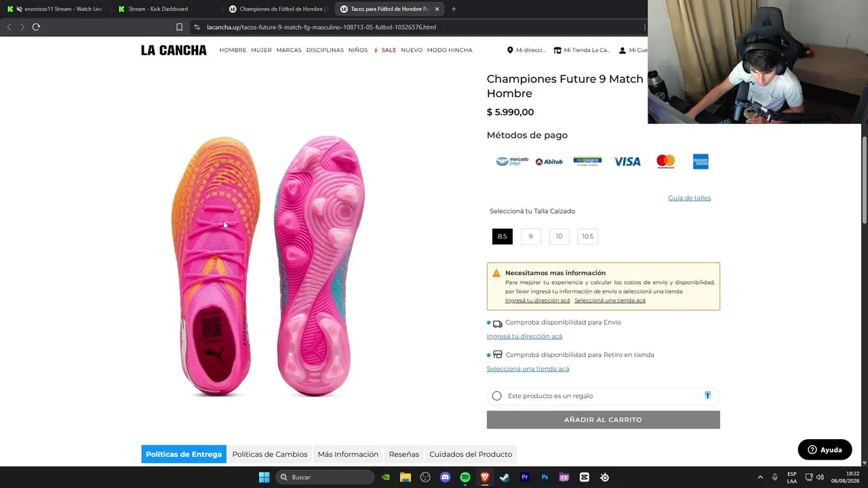Open Steam from the taskbar

click(x=505, y=477)
